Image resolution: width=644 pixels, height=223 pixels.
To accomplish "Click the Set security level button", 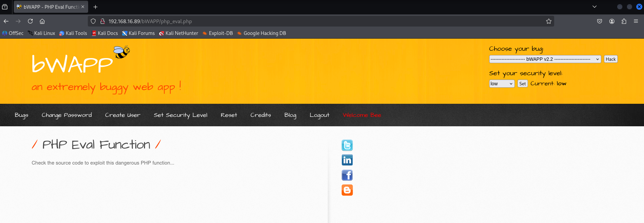I will 523,84.
